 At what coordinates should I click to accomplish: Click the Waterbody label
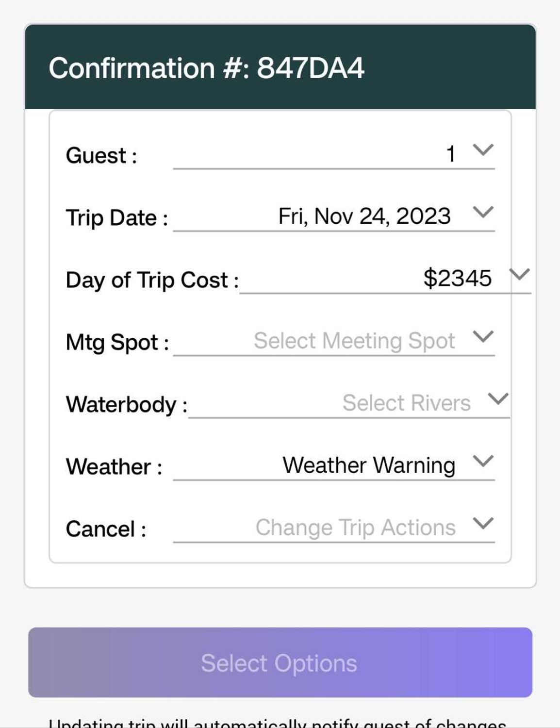pyautogui.click(x=126, y=405)
